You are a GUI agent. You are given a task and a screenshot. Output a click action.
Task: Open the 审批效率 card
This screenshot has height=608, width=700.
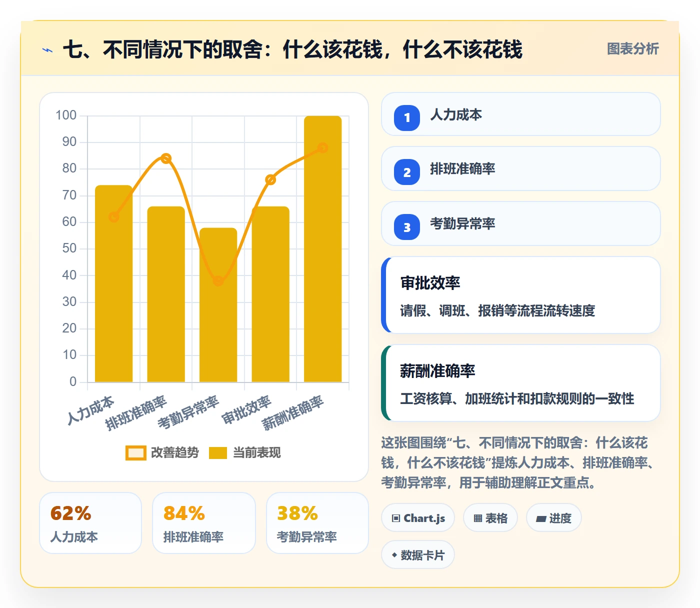point(521,295)
